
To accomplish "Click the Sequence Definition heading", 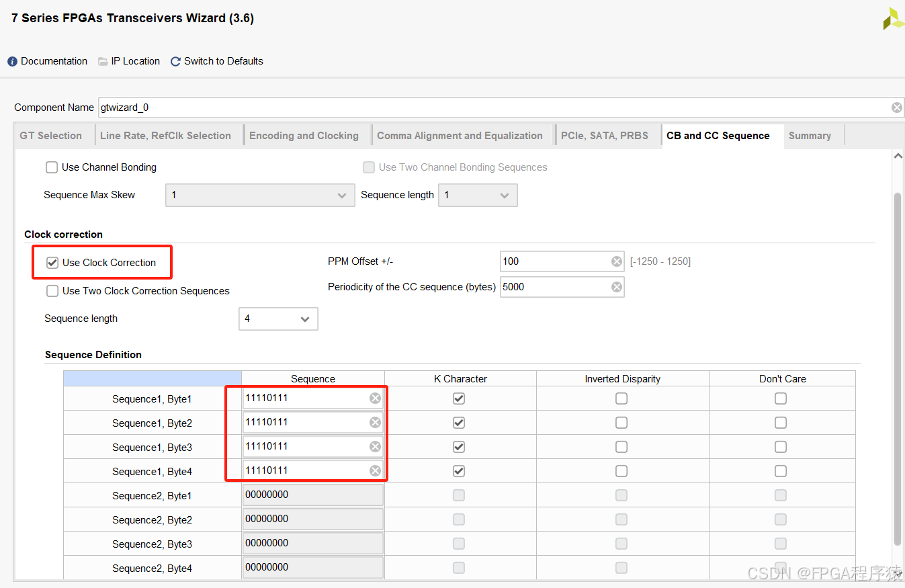I will pos(93,355).
